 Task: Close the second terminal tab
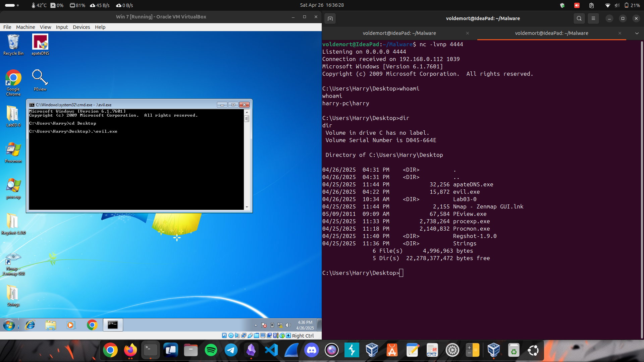point(620,33)
